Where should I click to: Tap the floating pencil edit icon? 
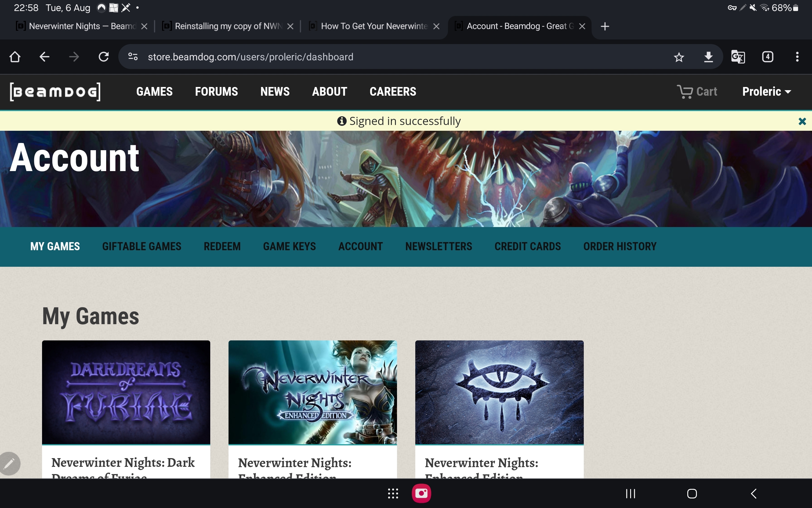pyautogui.click(x=9, y=464)
